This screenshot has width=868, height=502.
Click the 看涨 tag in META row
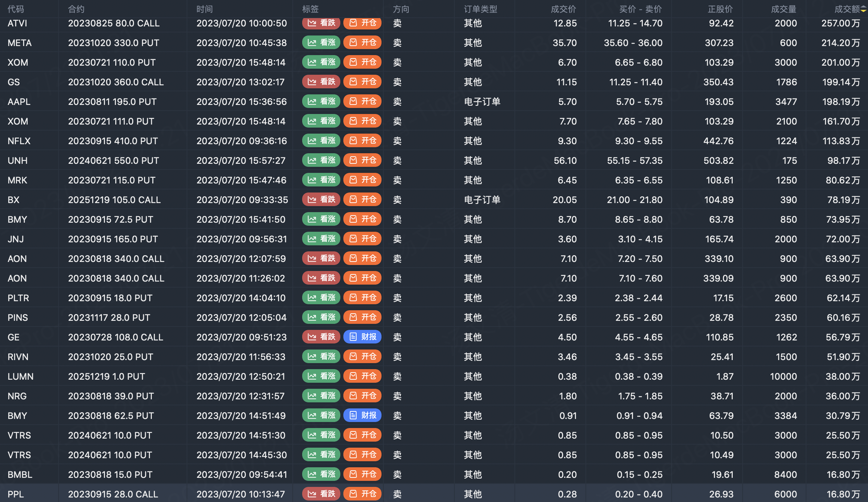click(x=321, y=43)
